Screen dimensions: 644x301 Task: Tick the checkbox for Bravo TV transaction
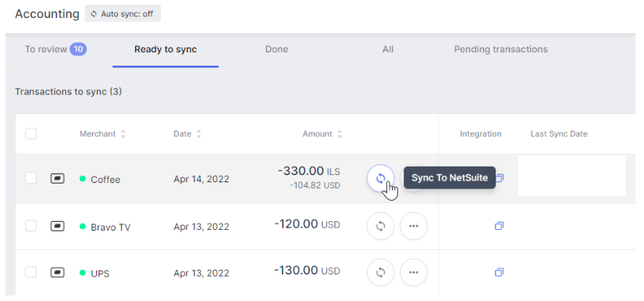pyautogui.click(x=30, y=226)
